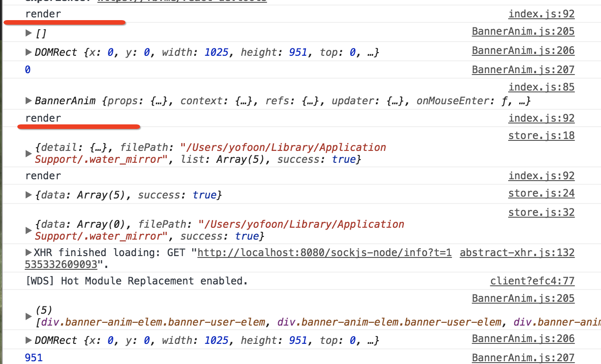Select the second underlined 'render' log text

pyautogui.click(x=43, y=118)
